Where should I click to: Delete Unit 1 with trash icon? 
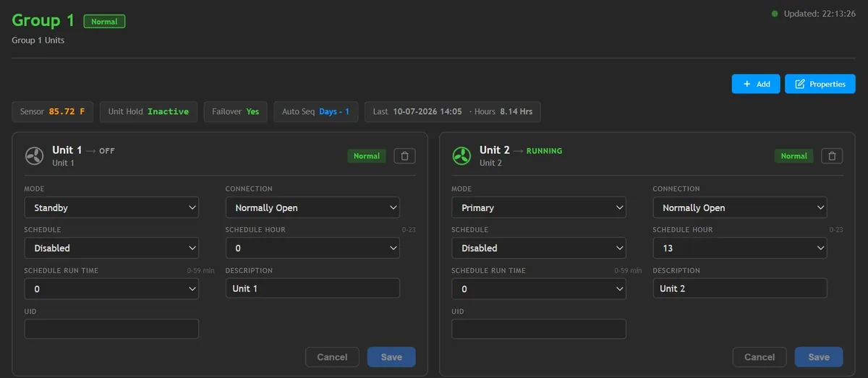(x=405, y=156)
